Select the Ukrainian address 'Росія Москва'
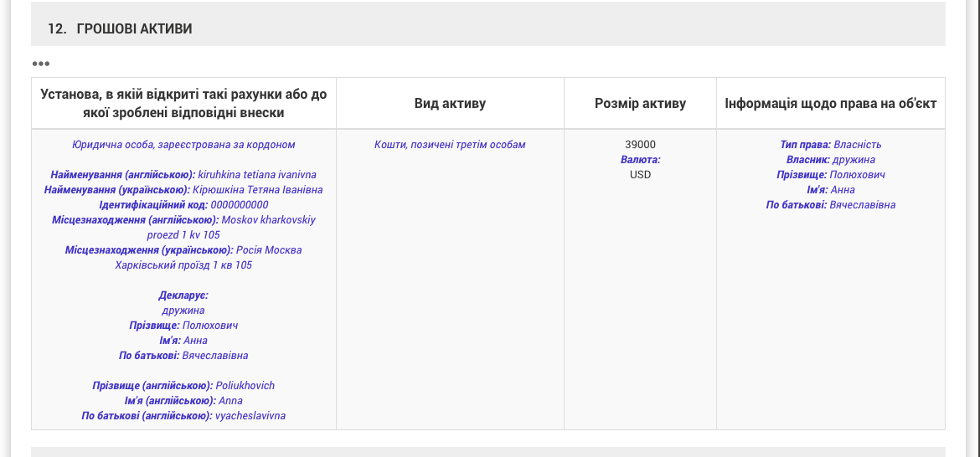This screenshot has width=980, height=457. pos(269,250)
